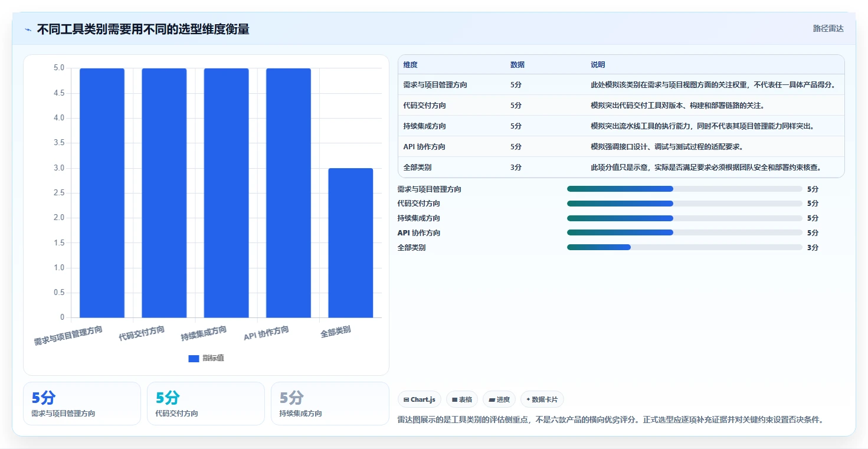Click the x-axis label 全部类别
This screenshot has width=868, height=449.
336,332
